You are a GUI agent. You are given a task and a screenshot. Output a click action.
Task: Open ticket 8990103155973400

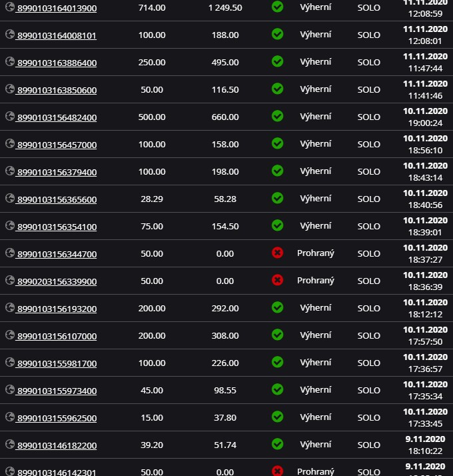click(x=57, y=391)
